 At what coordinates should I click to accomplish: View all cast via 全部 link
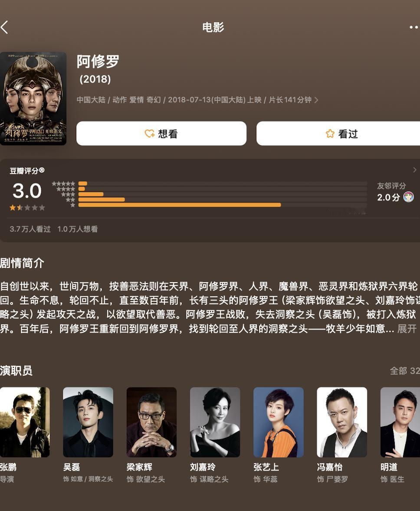405,371
